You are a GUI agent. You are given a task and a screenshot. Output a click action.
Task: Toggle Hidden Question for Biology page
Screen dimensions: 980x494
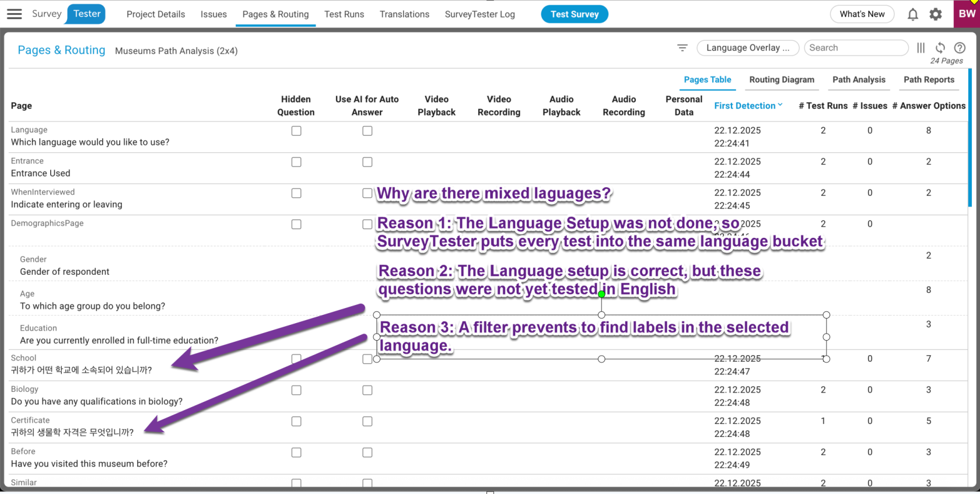coord(296,390)
